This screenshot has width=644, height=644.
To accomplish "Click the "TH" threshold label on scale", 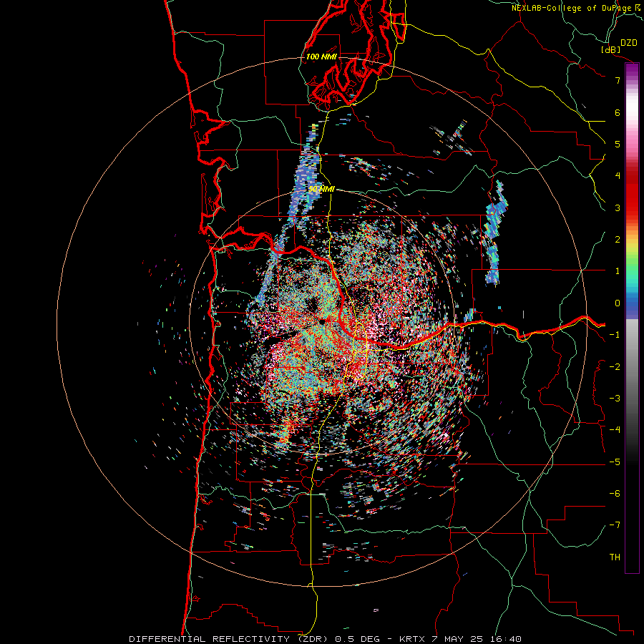I will coord(615,557).
